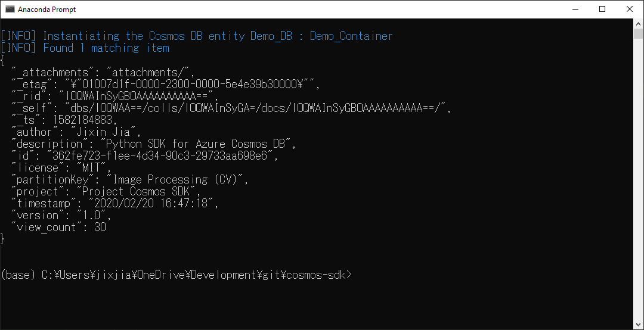
Task: Click the 'Found 1 matching item' message
Action: [106, 48]
